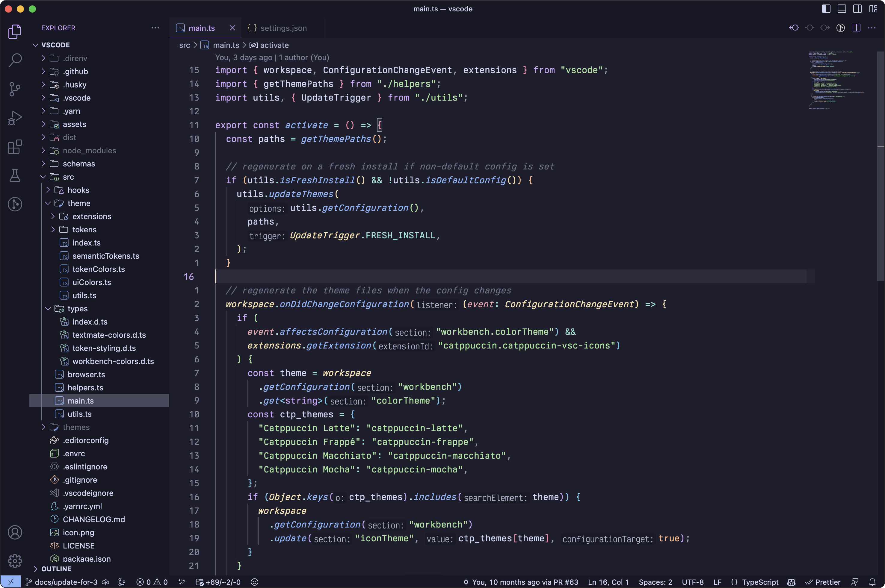Go to next change with circle-arrow icon
This screenshot has width=885, height=588.
pyautogui.click(x=825, y=28)
